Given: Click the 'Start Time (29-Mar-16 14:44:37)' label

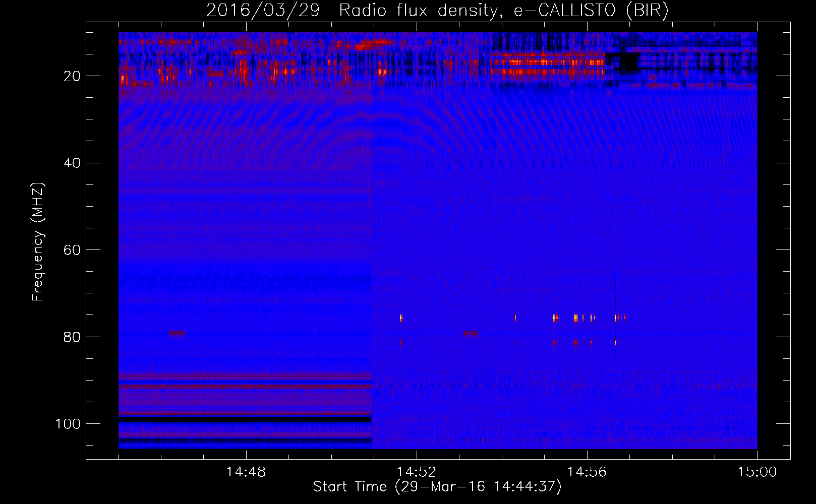Looking at the screenshot, I should coord(437,487).
